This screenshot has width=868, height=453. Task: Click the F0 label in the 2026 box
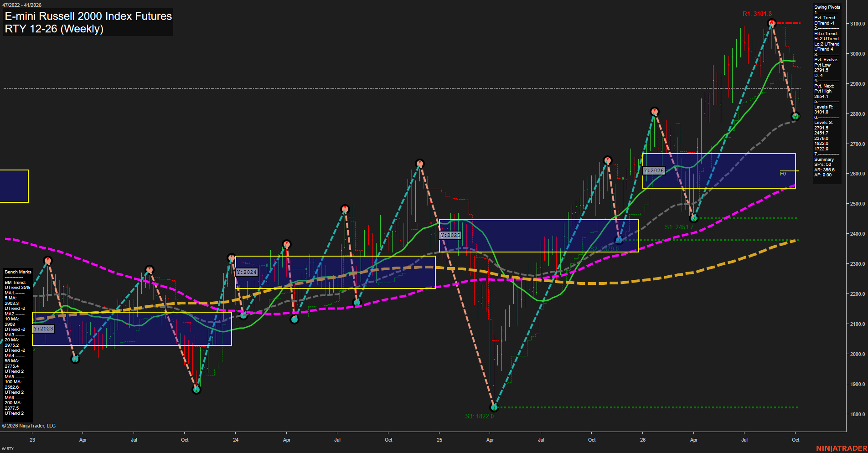coord(783,174)
